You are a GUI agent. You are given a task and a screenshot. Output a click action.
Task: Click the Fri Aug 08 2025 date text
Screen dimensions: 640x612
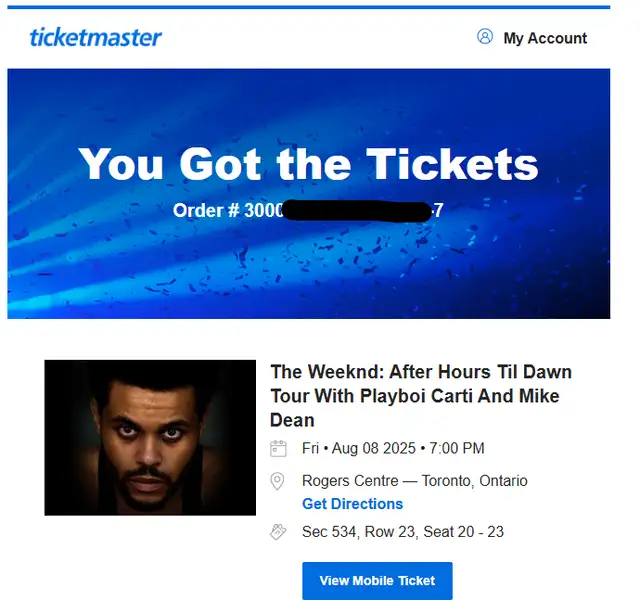pyautogui.click(x=358, y=448)
